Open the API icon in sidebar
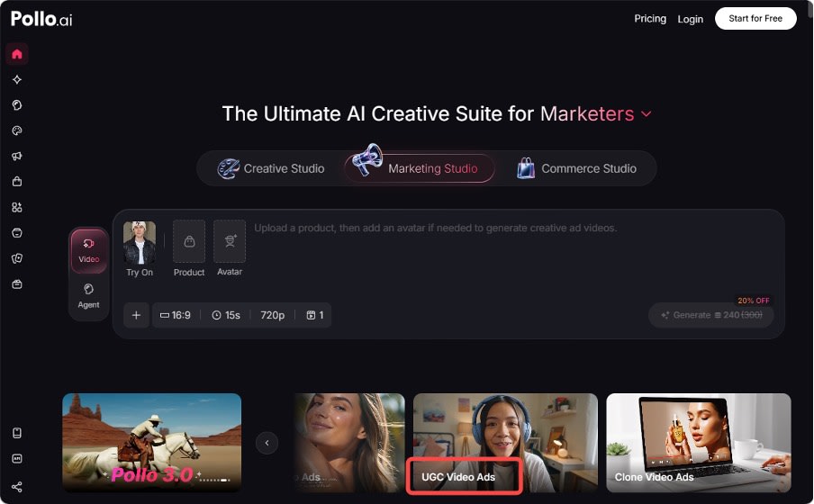 coord(17,459)
